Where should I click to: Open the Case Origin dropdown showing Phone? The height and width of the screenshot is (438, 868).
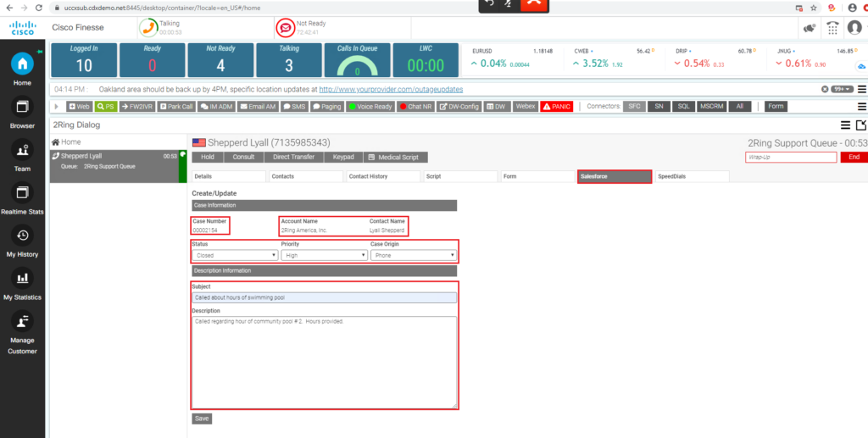[x=414, y=256]
